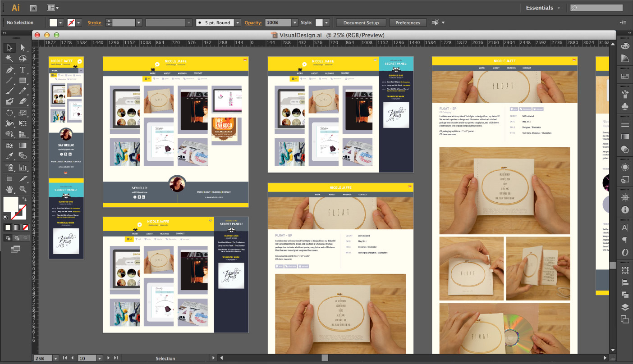Set paint mode to None
The image size is (633, 364).
26,227
